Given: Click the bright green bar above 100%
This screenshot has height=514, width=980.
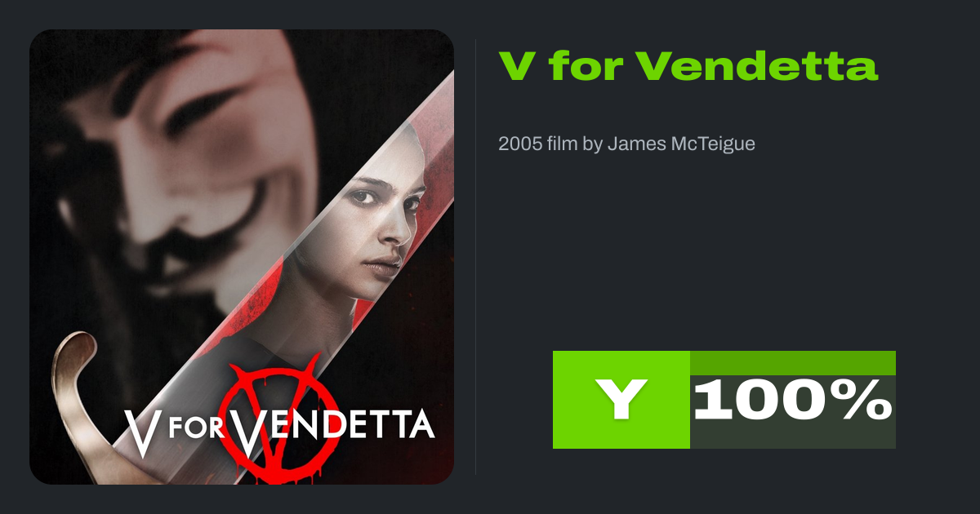Looking at the screenshot, I should tap(793, 363).
